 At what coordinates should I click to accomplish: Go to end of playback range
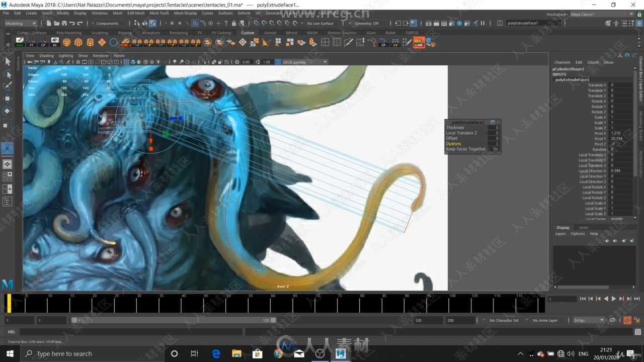point(636,299)
